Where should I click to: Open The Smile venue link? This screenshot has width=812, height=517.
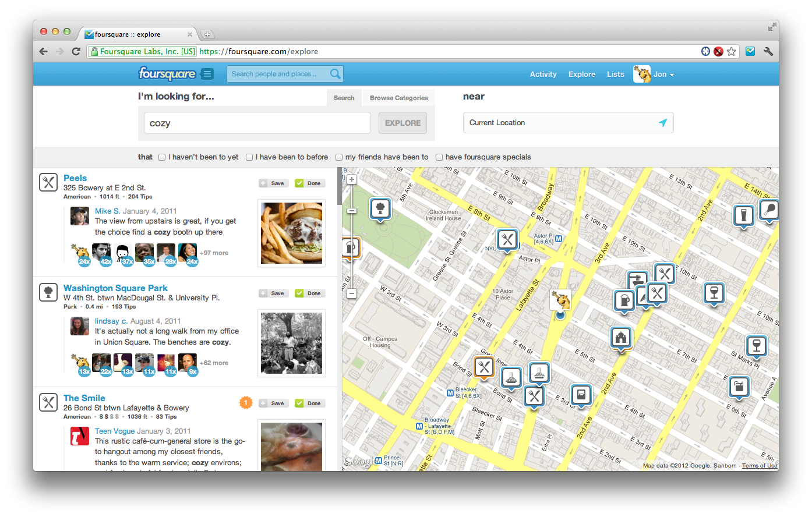[84, 398]
